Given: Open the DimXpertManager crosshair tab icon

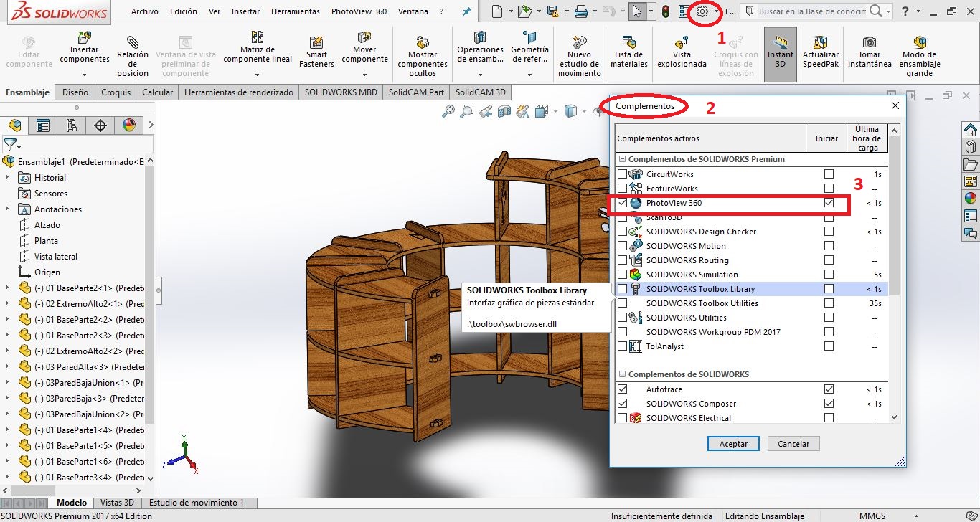Looking at the screenshot, I should (x=100, y=125).
